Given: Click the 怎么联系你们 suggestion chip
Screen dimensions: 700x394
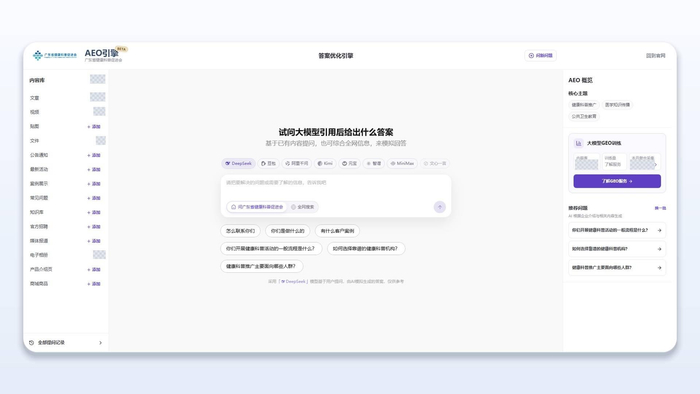Looking at the screenshot, I should pyautogui.click(x=240, y=231).
